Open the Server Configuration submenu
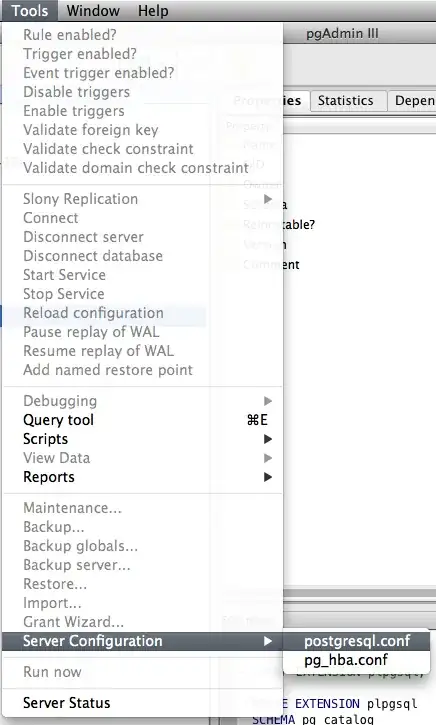Screen dimensions: 436x725 [142, 641]
